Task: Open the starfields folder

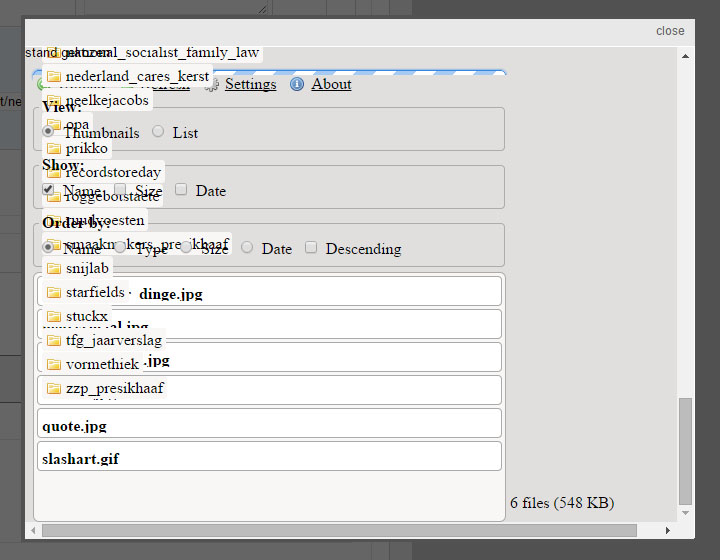Action: point(85,292)
